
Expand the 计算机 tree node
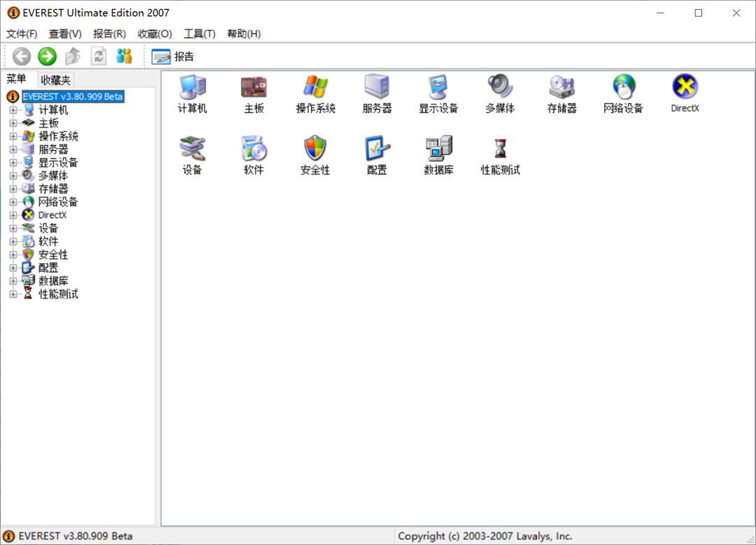[13, 110]
